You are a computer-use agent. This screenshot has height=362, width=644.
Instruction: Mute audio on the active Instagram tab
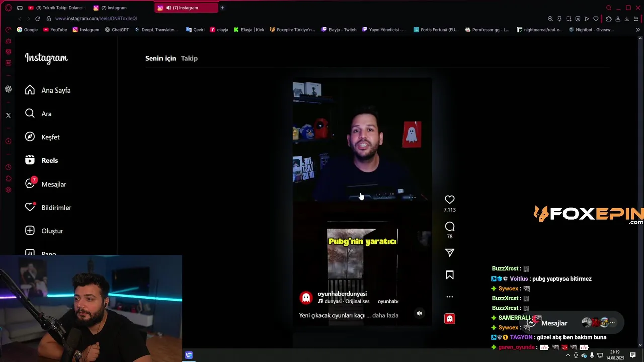(169, 8)
